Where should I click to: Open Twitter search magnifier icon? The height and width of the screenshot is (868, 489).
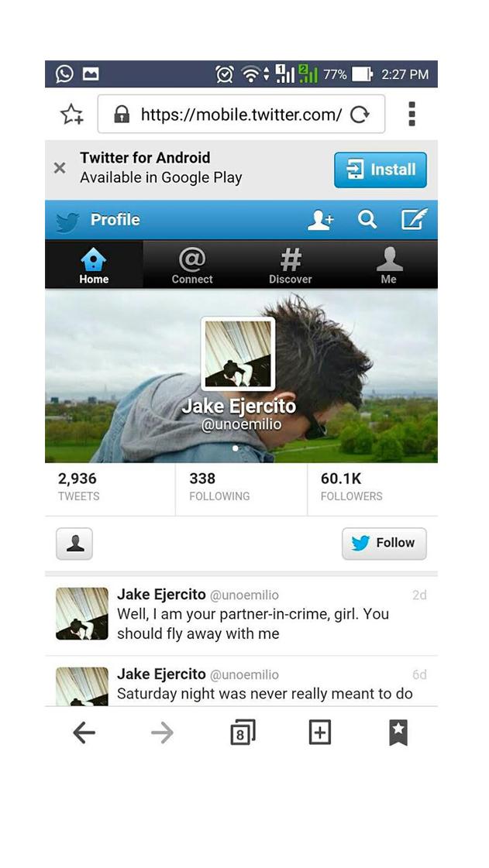[x=367, y=219]
